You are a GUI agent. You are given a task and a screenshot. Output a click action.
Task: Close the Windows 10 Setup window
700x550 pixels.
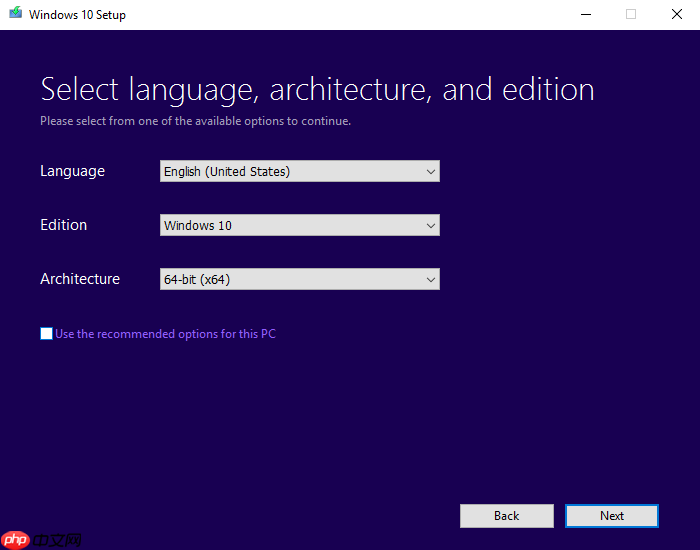pos(677,14)
